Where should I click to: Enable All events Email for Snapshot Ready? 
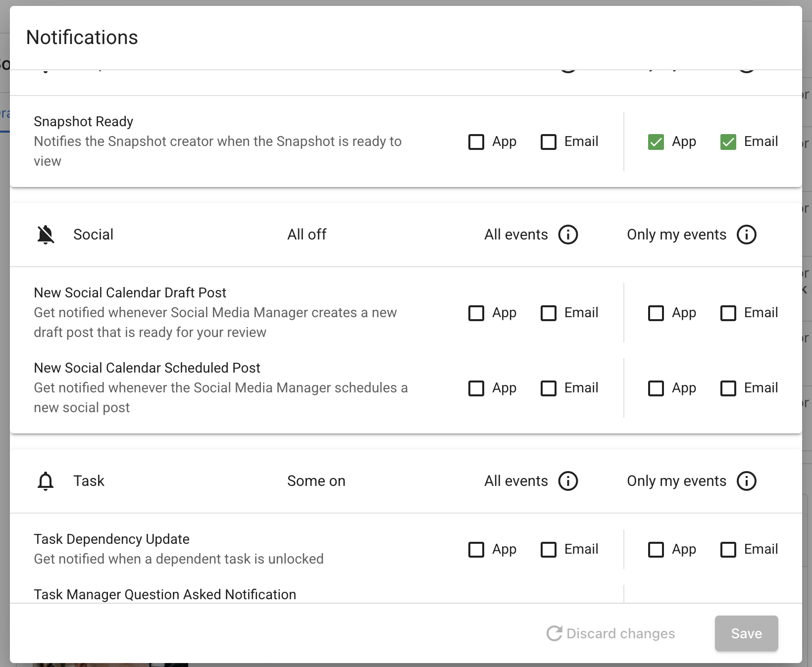pos(549,142)
